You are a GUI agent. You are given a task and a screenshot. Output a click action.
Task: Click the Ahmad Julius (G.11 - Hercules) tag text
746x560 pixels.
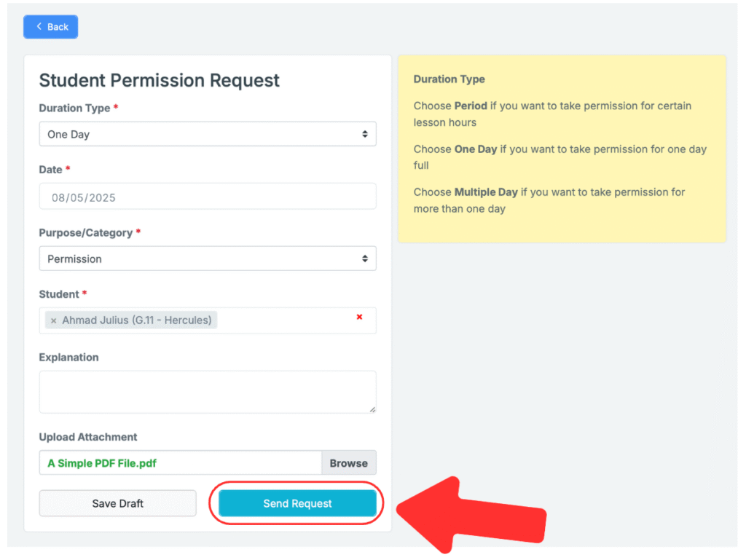137,320
